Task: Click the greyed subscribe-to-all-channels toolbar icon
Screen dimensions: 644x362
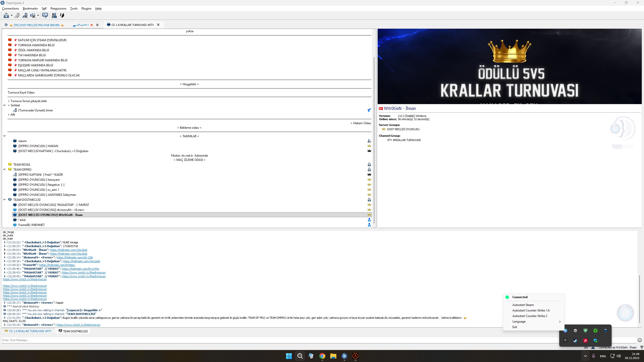Action: [x=17, y=16]
